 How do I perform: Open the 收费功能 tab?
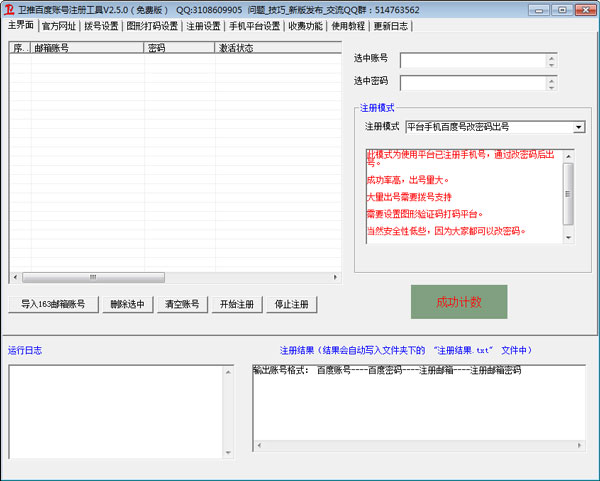[x=305, y=26]
